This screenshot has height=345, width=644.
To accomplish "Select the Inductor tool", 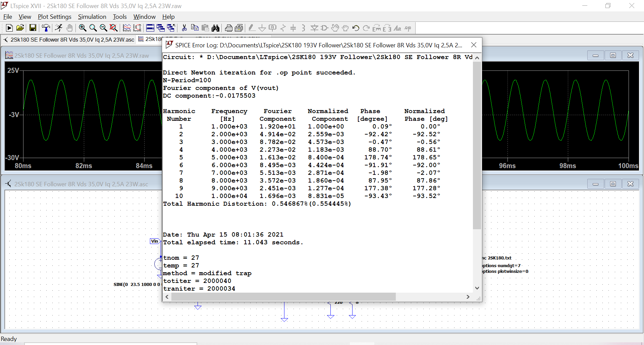I will point(304,28).
